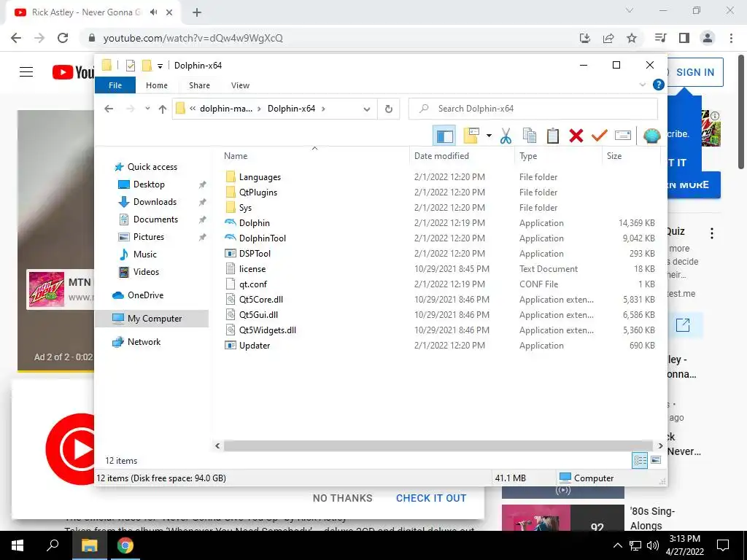747x560 pixels.
Task: Select the DolphinTool application
Action: pyautogui.click(x=263, y=238)
